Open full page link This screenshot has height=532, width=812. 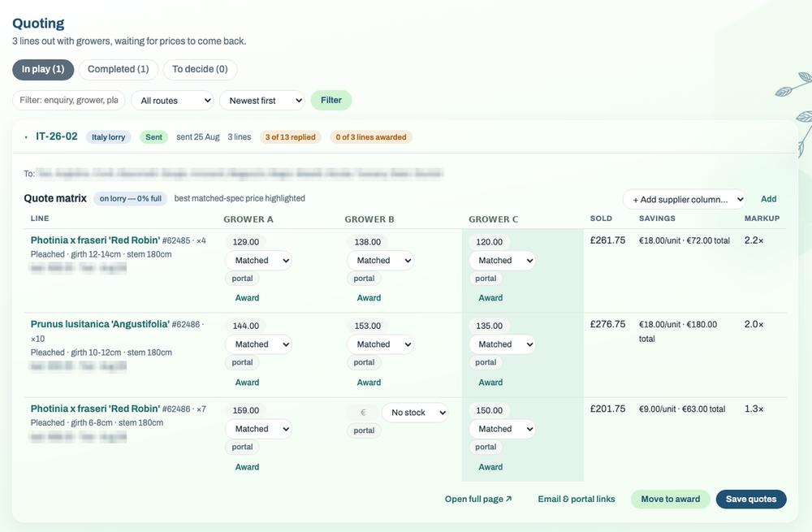pyautogui.click(x=478, y=499)
